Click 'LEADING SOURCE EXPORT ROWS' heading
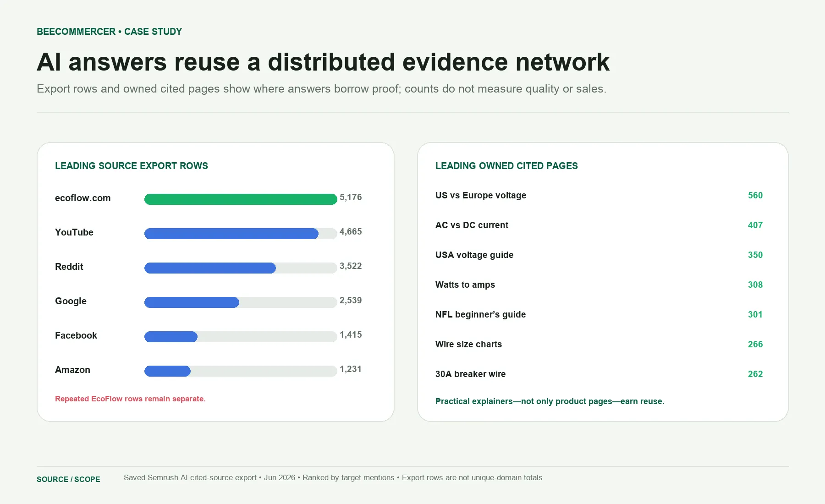Screen dimensions: 825x504 point(132,166)
